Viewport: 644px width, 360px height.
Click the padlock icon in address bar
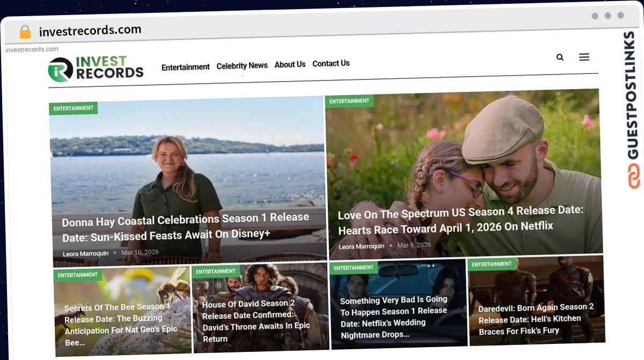pyautogui.click(x=25, y=32)
